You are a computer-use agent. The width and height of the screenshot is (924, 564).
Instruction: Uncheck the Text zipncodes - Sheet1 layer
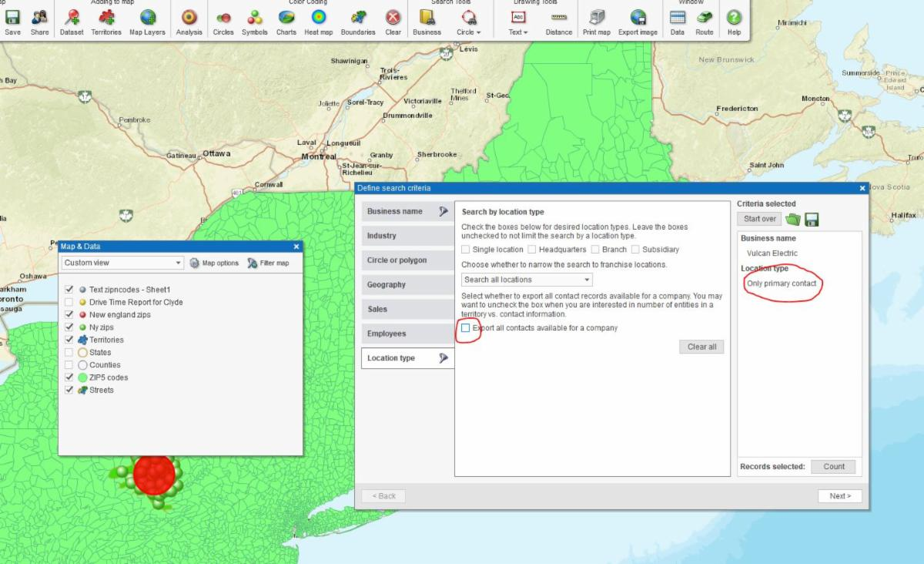coord(69,289)
